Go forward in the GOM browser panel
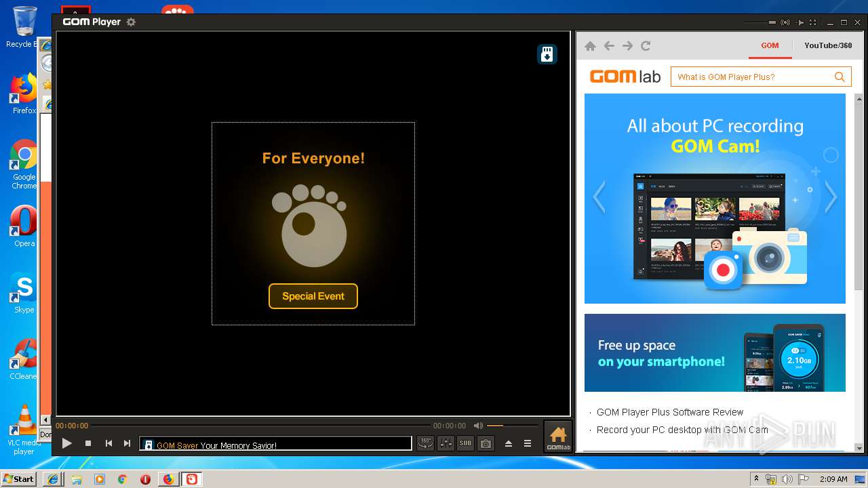 point(627,45)
